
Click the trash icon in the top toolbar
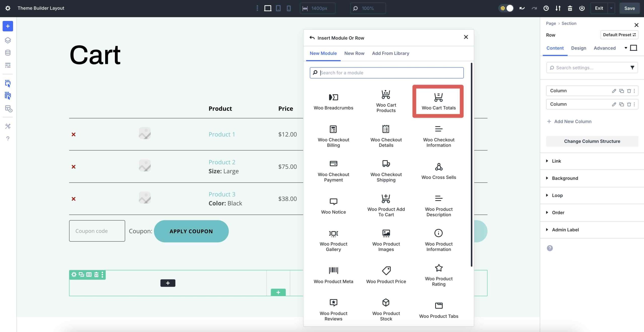coord(570,8)
